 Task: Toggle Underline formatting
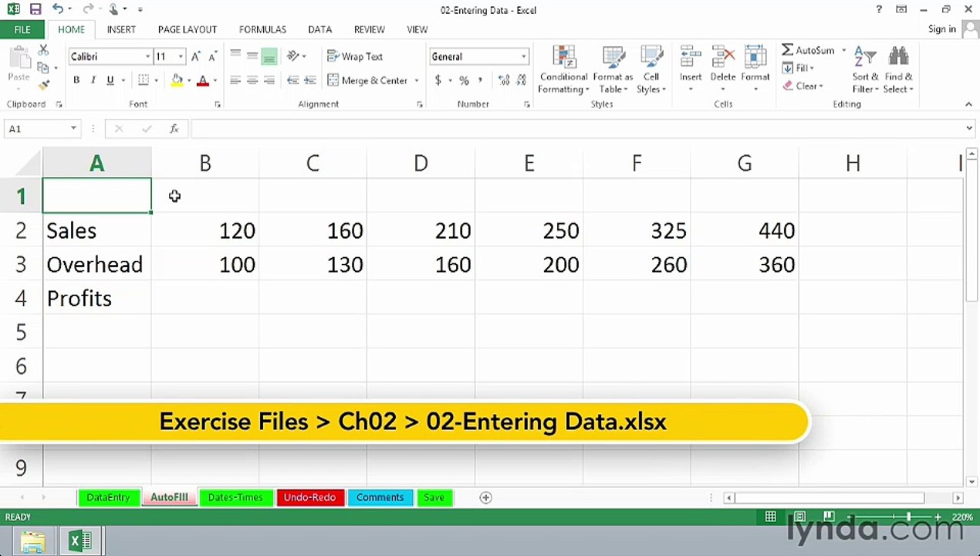110,80
